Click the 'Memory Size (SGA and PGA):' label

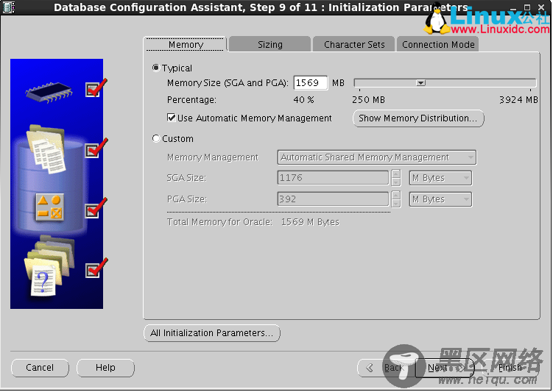228,83
